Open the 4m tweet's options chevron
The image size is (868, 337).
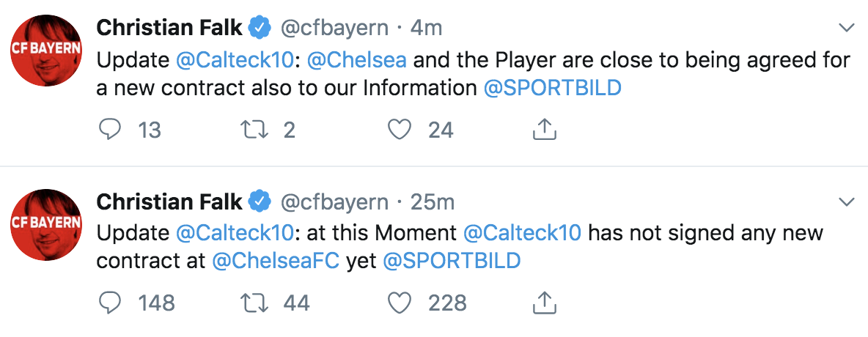click(x=846, y=28)
